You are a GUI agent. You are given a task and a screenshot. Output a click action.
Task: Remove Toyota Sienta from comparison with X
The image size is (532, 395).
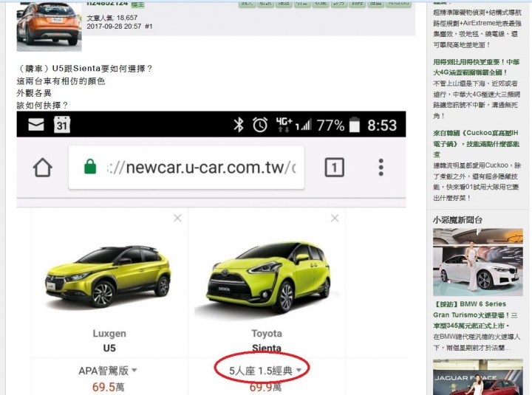(335, 218)
